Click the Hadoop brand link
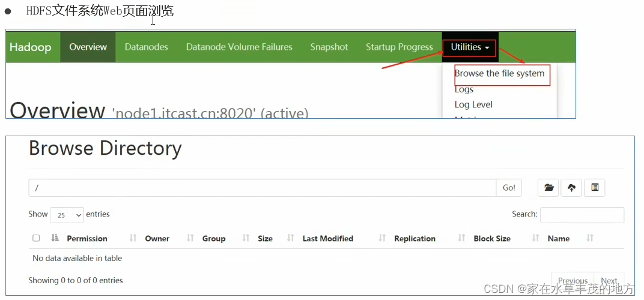This screenshot has height=300, width=644. (31, 47)
